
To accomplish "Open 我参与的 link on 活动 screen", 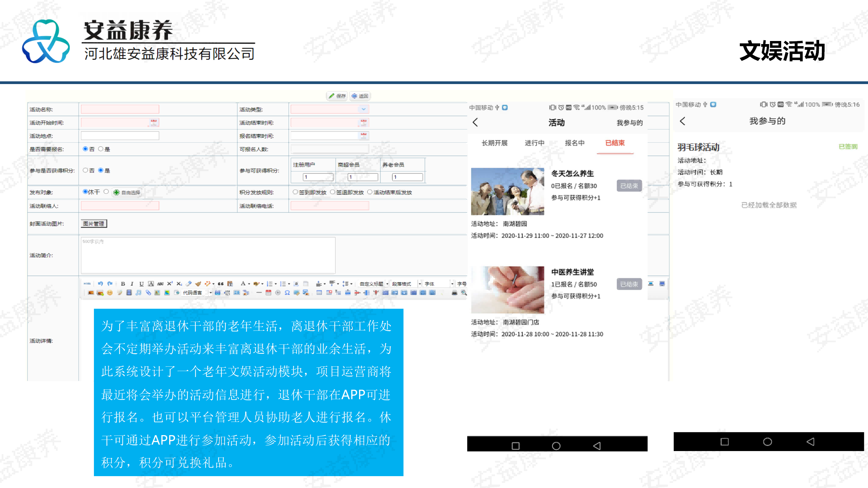I will tap(630, 123).
